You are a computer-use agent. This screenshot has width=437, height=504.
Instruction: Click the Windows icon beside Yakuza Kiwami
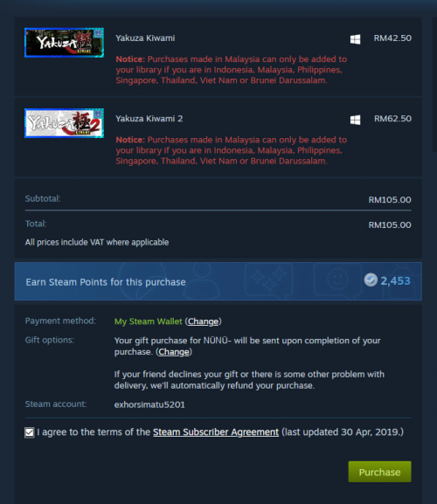(356, 39)
